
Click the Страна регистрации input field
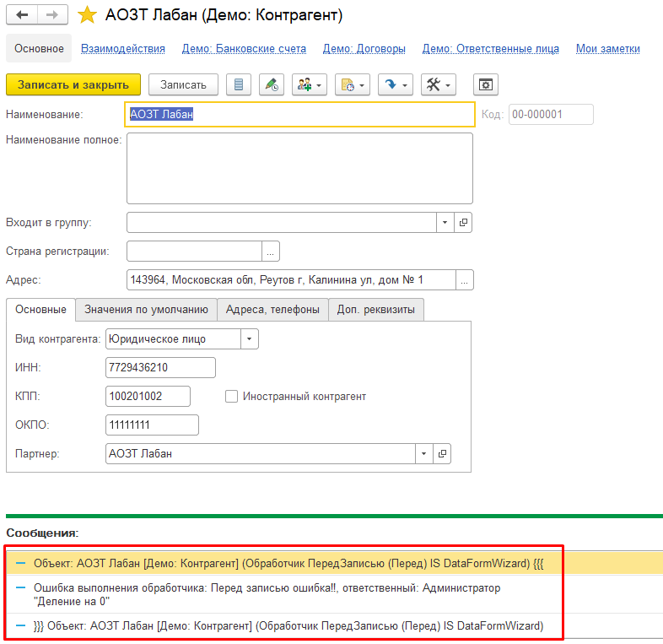coord(194,252)
